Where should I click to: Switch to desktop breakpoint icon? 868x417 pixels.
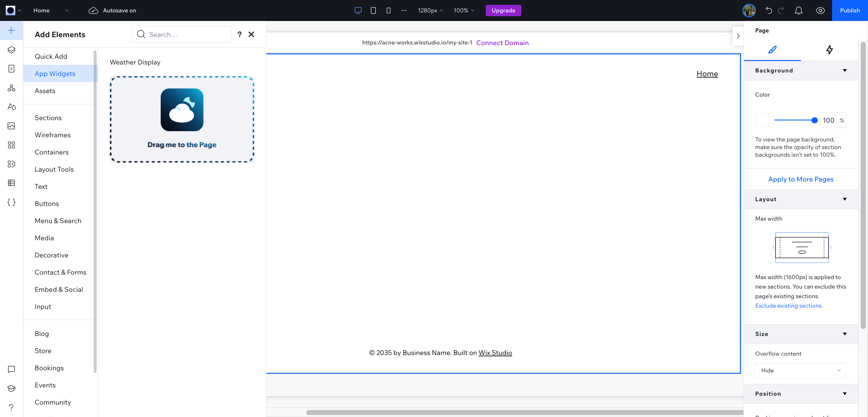pyautogui.click(x=358, y=10)
